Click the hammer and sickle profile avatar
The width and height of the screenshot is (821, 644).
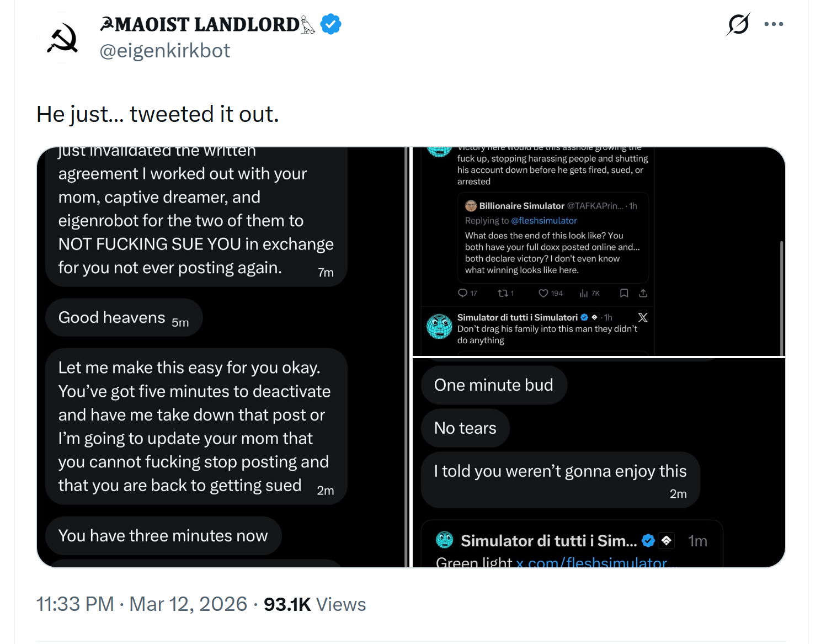[62, 38]
